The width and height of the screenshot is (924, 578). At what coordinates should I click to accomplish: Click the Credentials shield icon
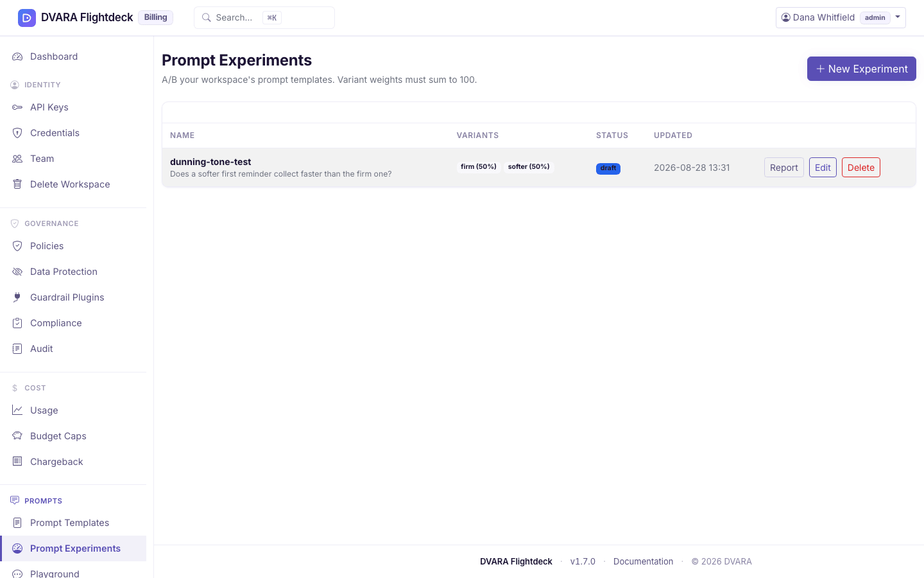[17, 133]
